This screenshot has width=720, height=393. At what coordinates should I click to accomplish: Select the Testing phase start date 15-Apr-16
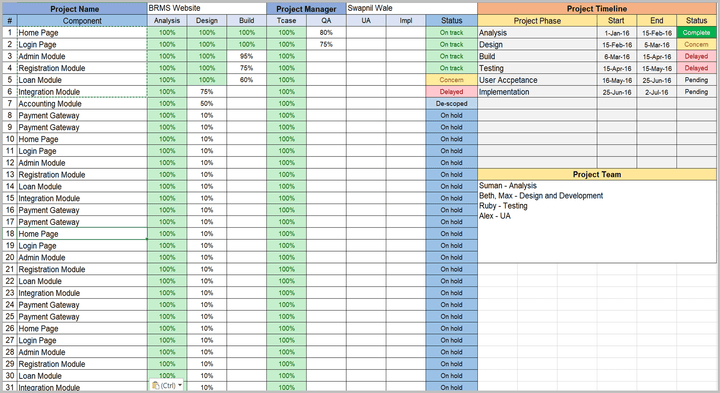click(x=617, y=68)
